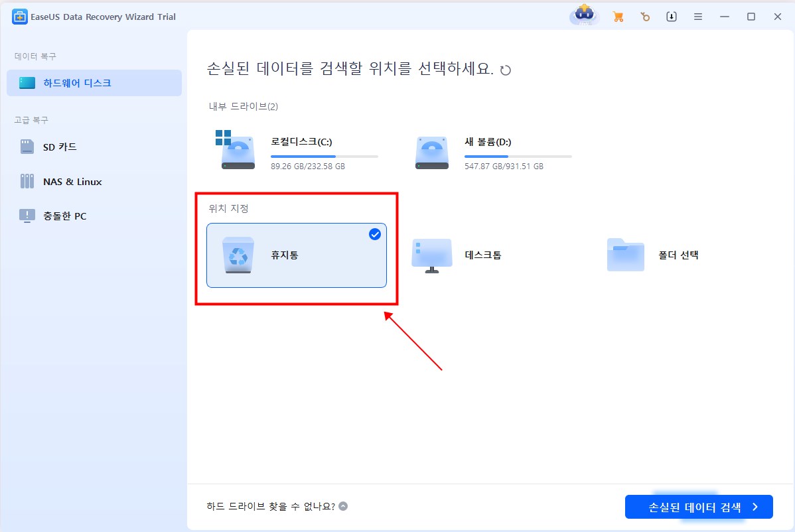795x532 pixels.
Task: Click the EaseUS app logo icon
Action: click(20, 17)
